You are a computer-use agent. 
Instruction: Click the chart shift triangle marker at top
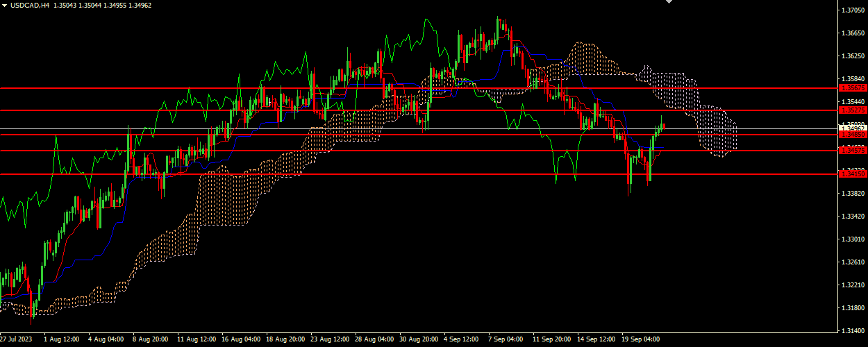[x=669, y=2]
